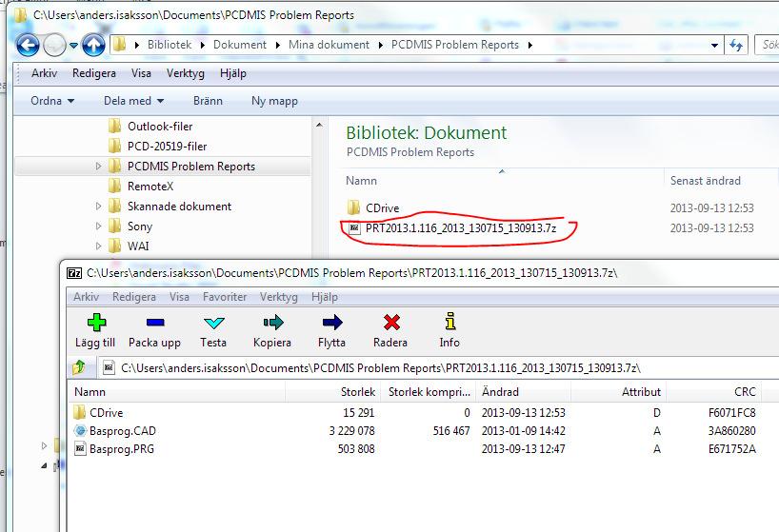
Task: Select the Basprog.PRG row
Action: click(x=415, y=448)
